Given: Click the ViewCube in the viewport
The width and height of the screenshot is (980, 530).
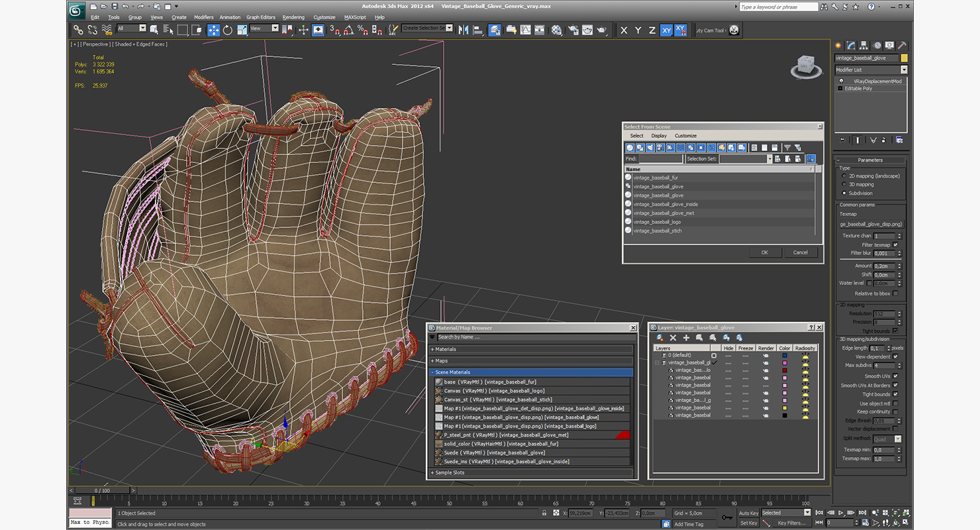Looking at the screenshot, I should click(805, 66).
